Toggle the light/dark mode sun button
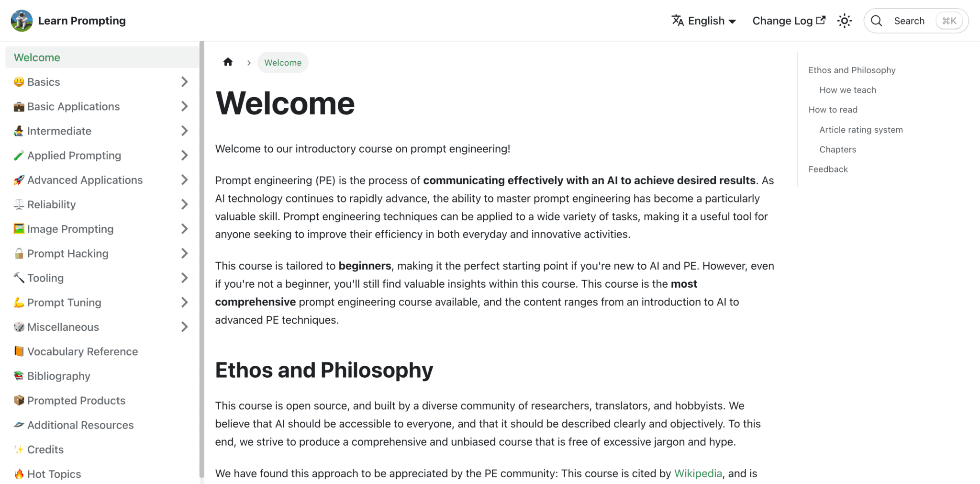980x484 pixels. (845, 21)
